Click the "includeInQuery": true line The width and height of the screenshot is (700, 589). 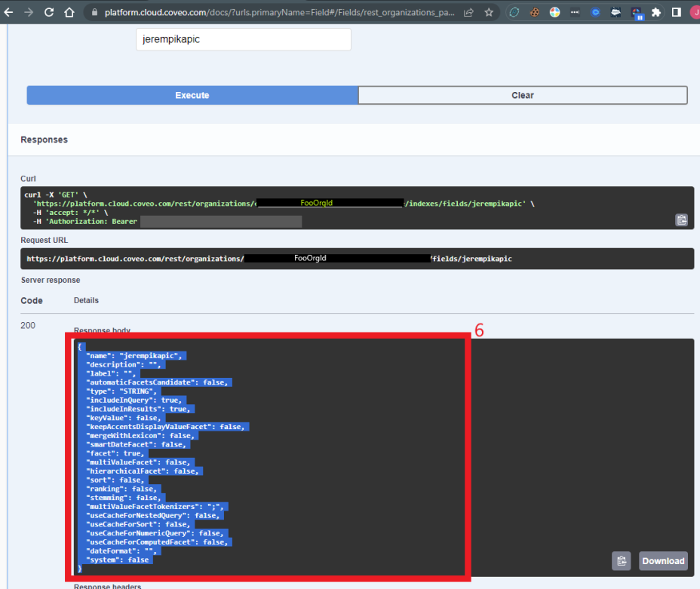tap(134, 400)
